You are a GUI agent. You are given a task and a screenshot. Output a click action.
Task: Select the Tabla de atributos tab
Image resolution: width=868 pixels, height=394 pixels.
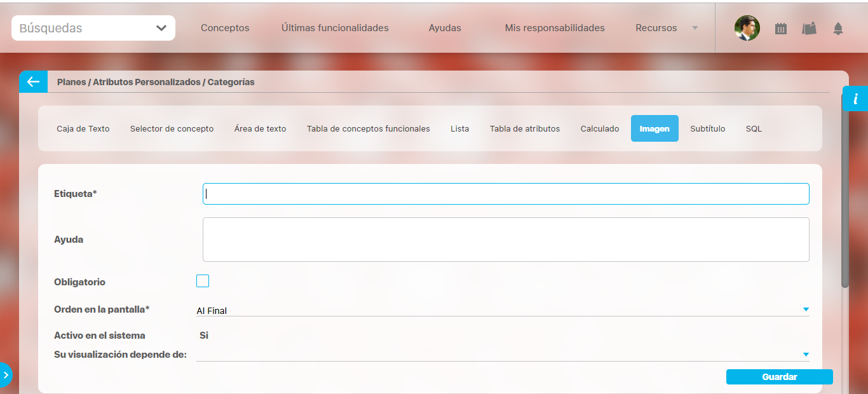pyautogui.click(x=524, y=128)
